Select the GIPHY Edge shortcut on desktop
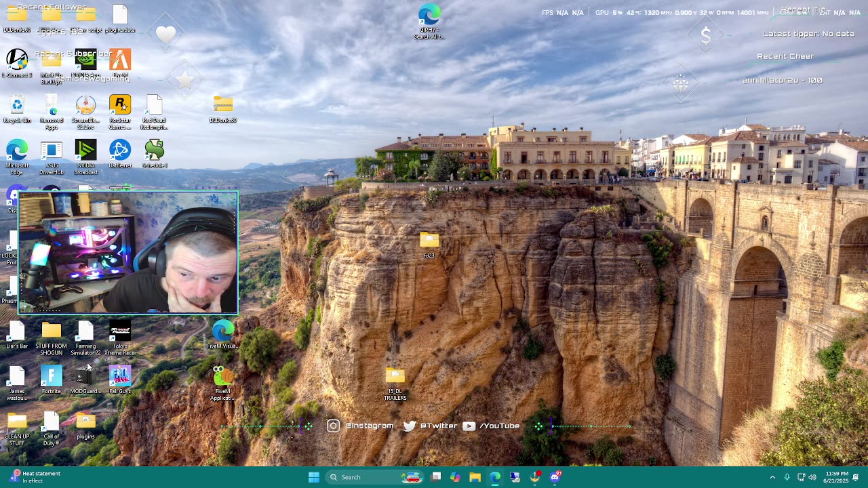The width and height of the screenshot is (868, 488). [x=429, y=22]
